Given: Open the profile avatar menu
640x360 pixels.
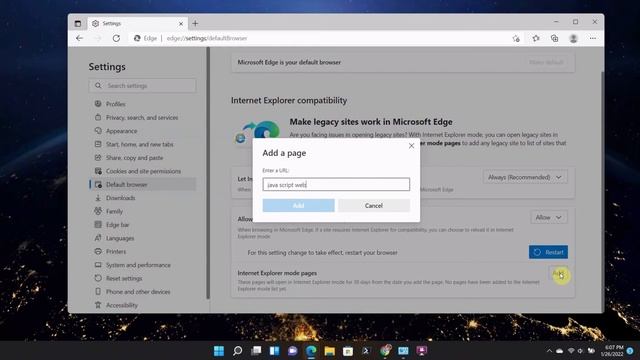Looking at the screenshot, I should coord(573,38).
